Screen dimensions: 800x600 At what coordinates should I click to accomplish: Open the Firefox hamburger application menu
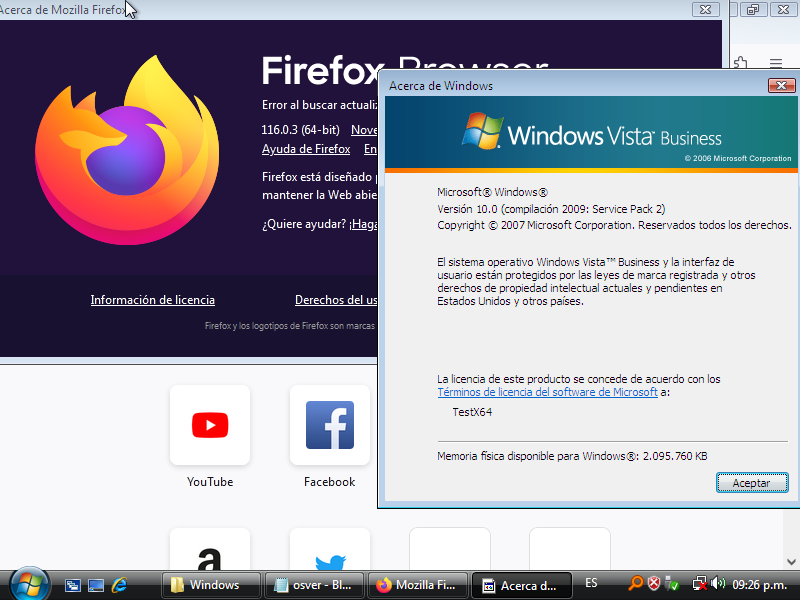click(776, 64)
